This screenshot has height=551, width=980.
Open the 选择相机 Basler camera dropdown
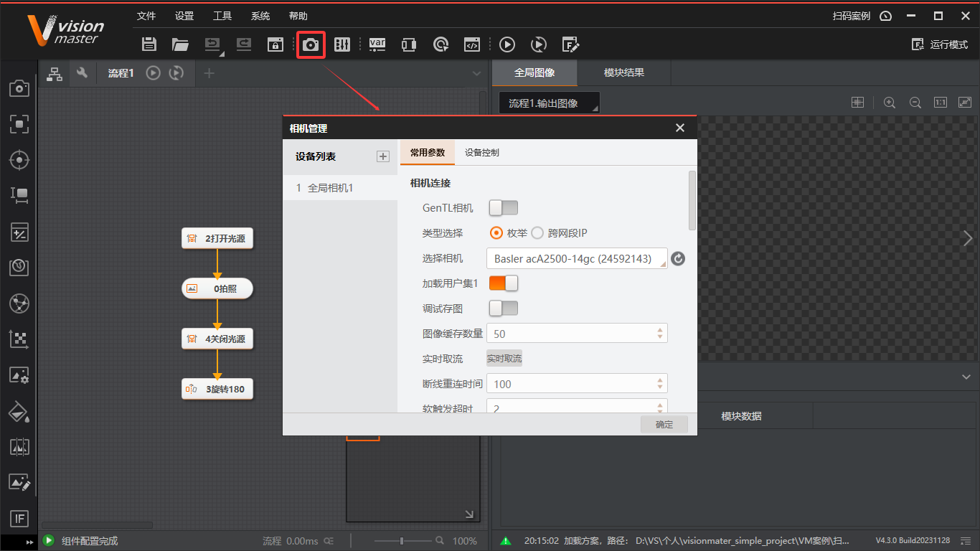click(577, 259)
